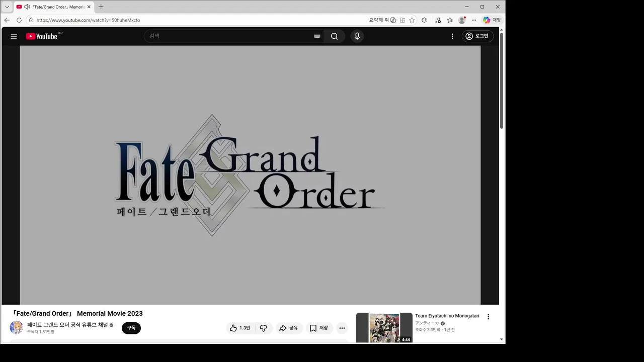Click the scrollbar down arrow
The image size is (644, 362).
click(502, 339)
